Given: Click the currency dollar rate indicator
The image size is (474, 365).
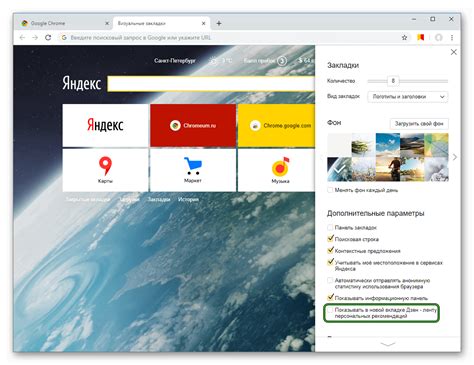Looking at the screenshot, I should tap(306, 61).
